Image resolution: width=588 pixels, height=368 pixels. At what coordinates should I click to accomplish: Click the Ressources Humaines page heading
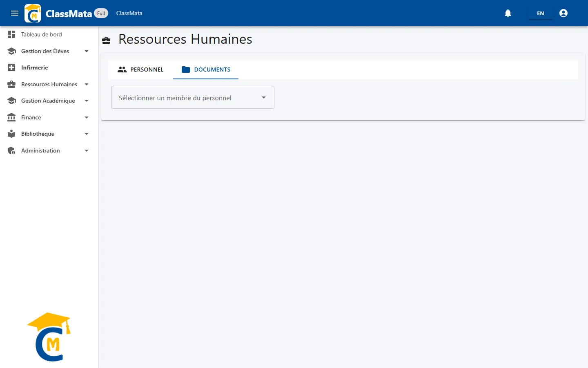[x=185, y=39]
